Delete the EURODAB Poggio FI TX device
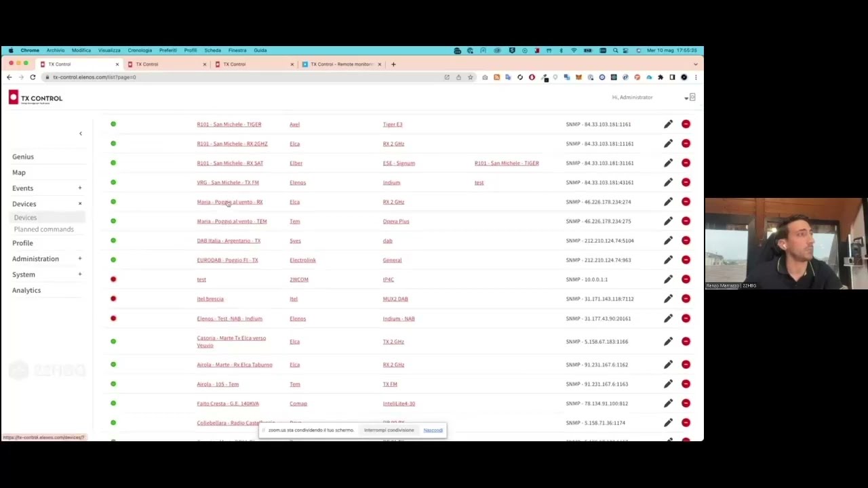The image size is (868, 488). point(686,260)
